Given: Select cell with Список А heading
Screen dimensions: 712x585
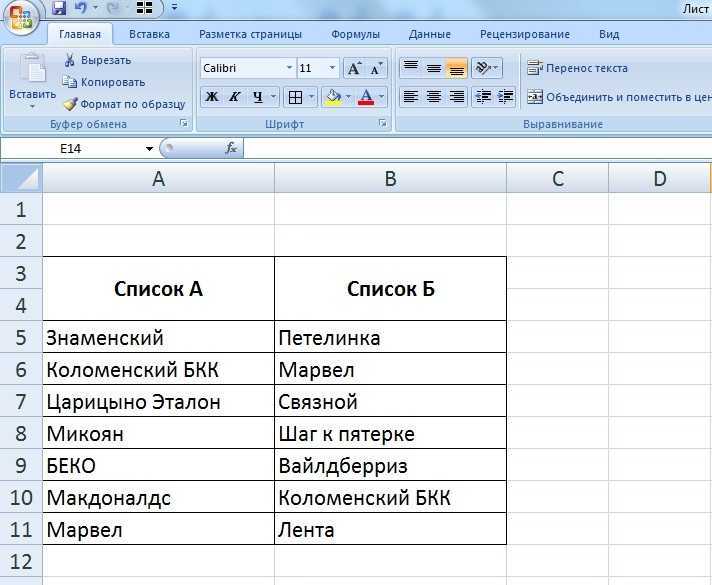Looking at the screenshot, I should [158, 289].
